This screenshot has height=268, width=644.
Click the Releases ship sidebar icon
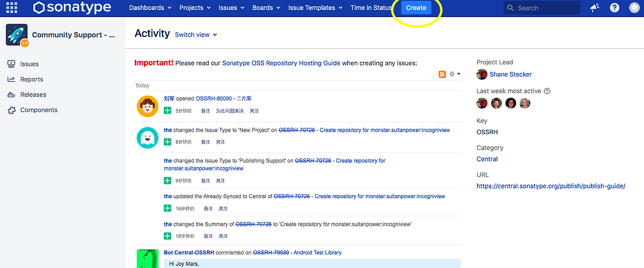pyautogui.click(x=11, y=95)
